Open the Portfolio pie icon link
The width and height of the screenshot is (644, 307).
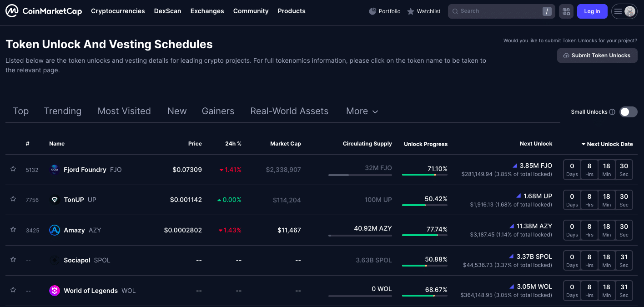click(385, 11)
